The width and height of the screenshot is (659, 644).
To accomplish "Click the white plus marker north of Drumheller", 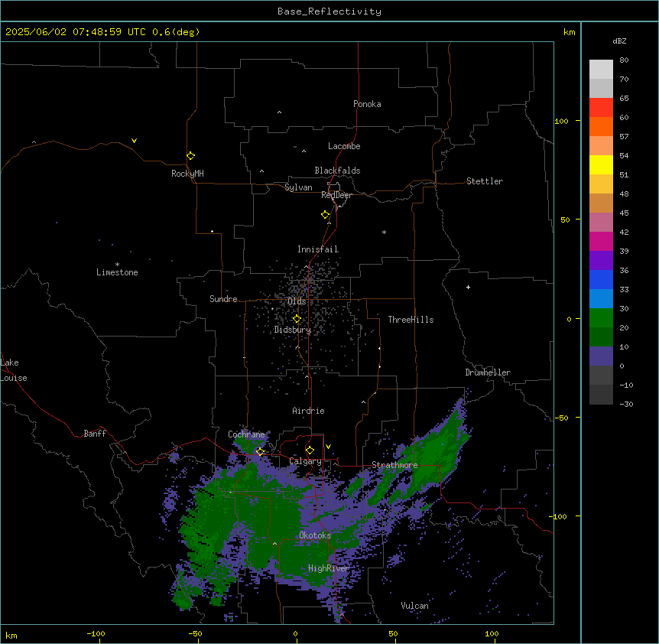I will 468,287.
